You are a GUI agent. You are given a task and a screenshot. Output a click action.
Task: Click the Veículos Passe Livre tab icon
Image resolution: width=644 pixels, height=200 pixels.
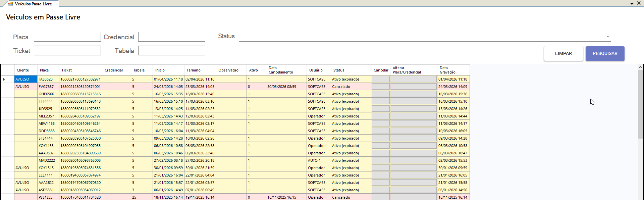(10, 4)
